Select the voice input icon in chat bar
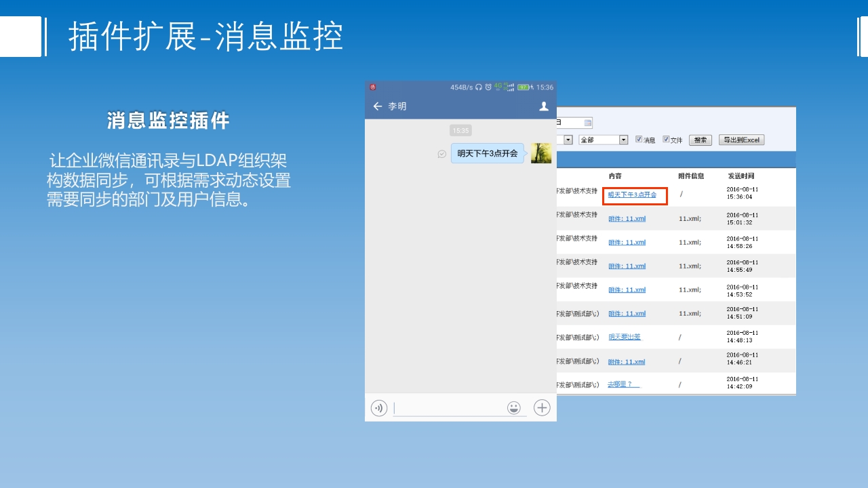 pyautogui.click(x=378, y=407)
